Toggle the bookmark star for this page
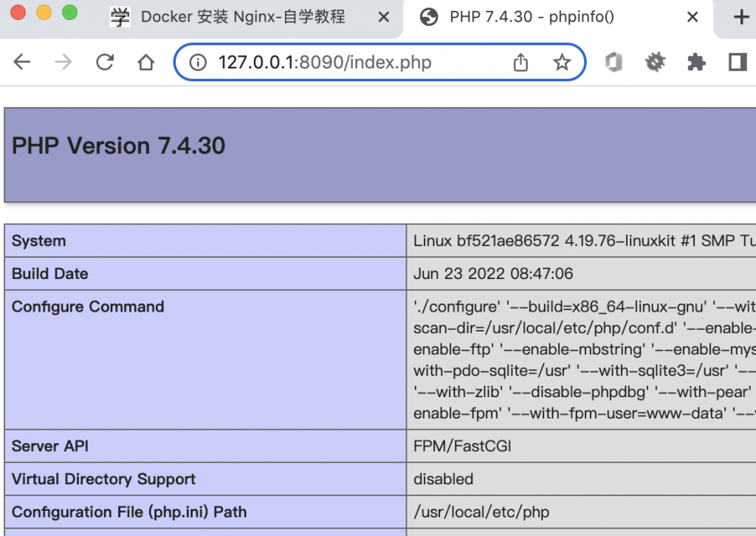This screenshot has width=756, height=536. point(562,62)
